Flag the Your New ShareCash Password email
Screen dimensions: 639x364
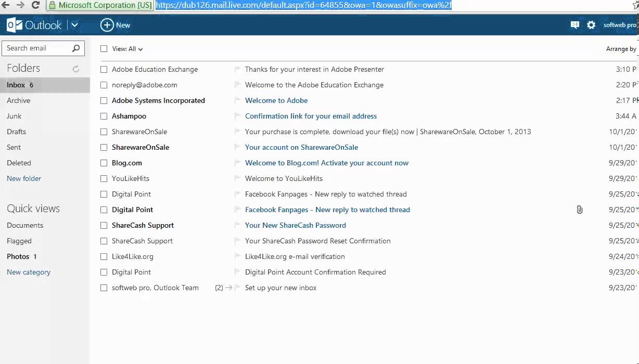[237, 225]
